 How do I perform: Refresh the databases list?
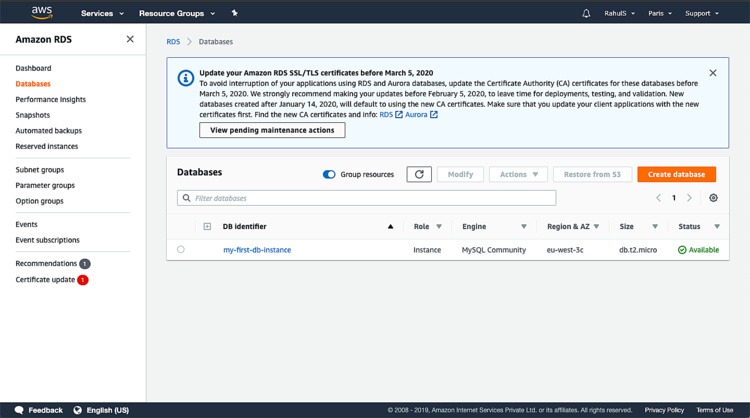tap(419, 174)
